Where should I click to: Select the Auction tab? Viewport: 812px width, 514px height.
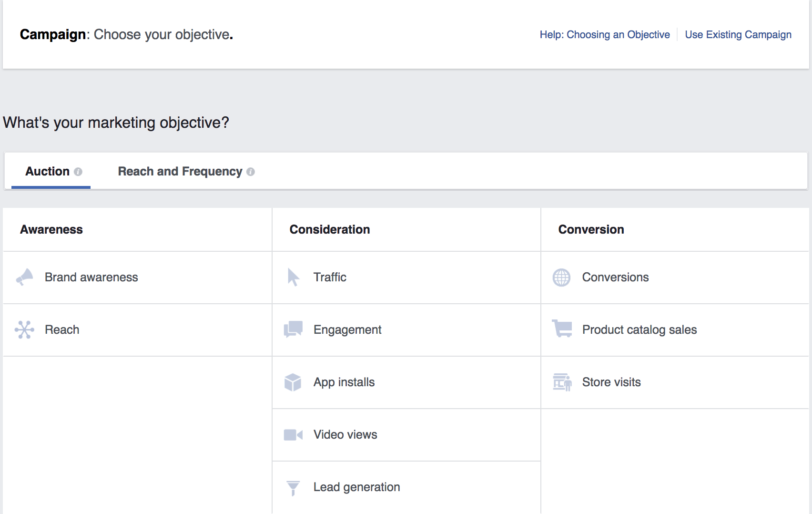point(47,171)
